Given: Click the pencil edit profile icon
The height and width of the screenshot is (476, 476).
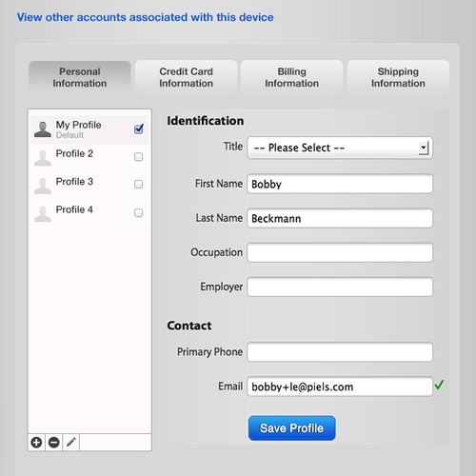Looking at the screenshot, I should (x=71, y=442).
